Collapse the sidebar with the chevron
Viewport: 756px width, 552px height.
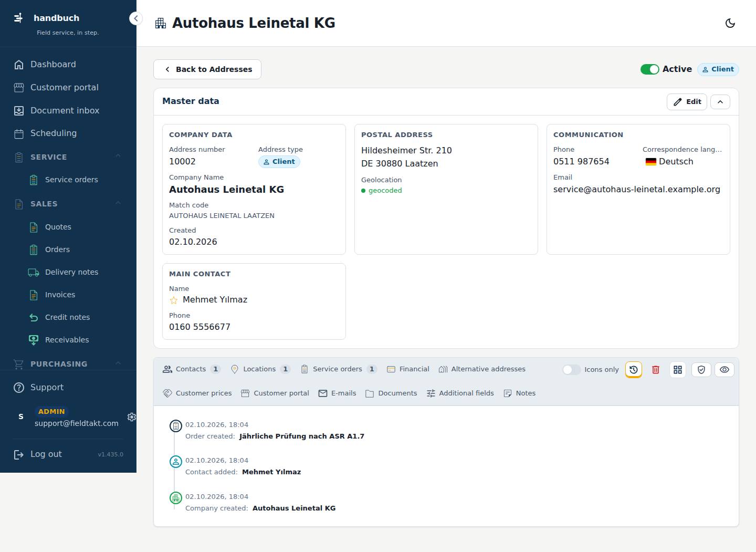point(136,18)
